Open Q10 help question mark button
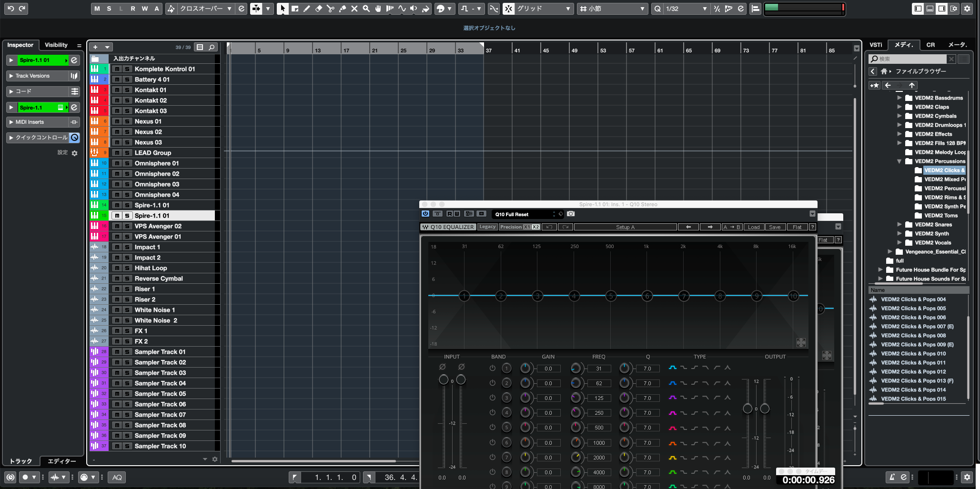 pyautogui.click(x=813, y=227)
